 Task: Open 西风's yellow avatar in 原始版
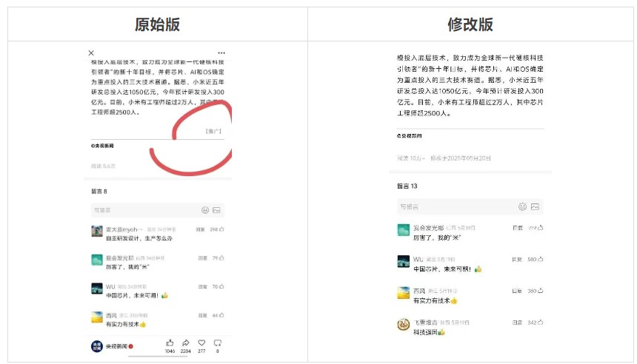coord(97,317)
